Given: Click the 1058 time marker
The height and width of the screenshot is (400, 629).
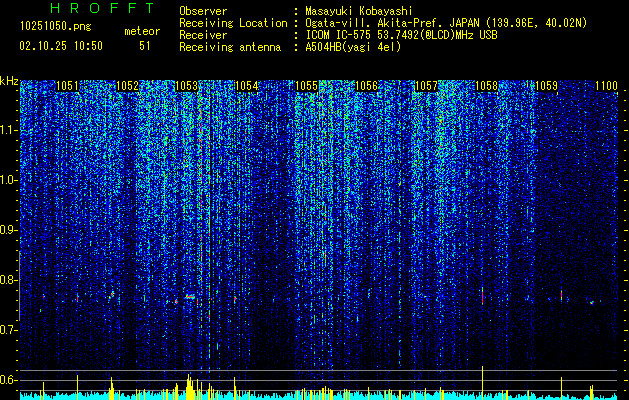Looking at the screenshot, I should pos(486,86).
